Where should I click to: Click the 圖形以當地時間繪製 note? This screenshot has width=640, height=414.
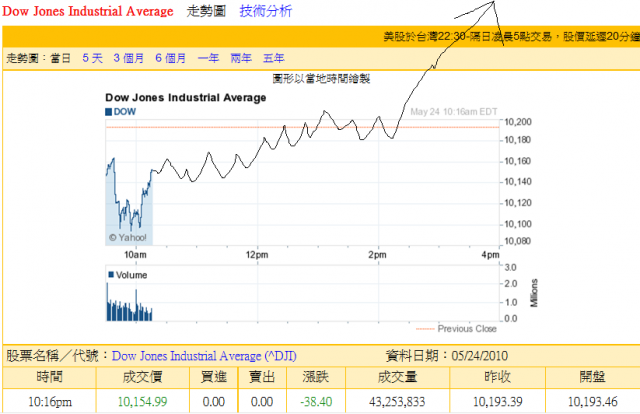pos(321,78)
